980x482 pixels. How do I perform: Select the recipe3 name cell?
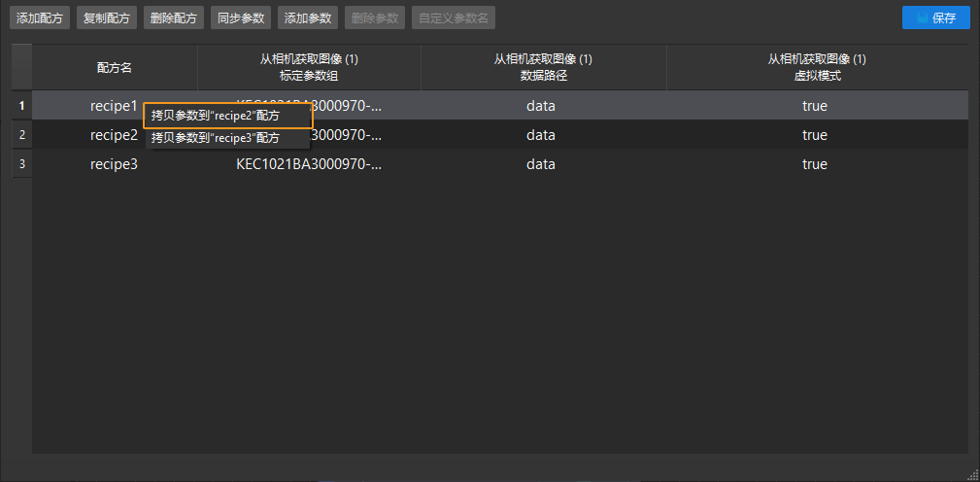pos(115,164)
